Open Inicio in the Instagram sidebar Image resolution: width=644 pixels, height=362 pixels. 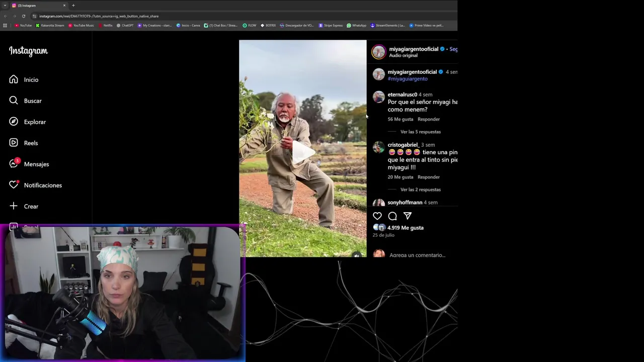point(24,79)
